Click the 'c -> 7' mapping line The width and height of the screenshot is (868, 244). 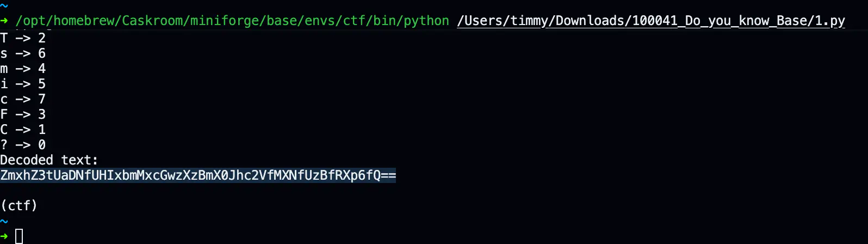click(x=23, y=99)
